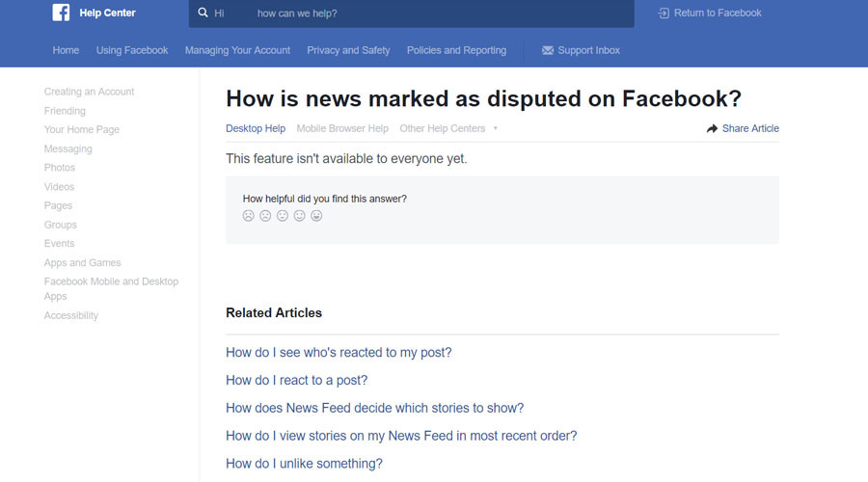Switch to the Desktop Help tab
This screenshot has width=868, height=482.
[x=256, y=128]
